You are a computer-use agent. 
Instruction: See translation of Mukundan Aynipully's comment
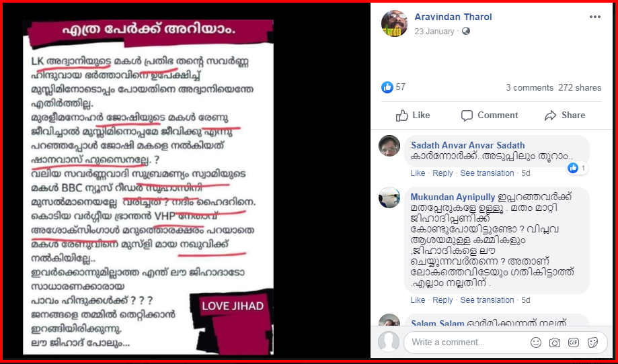(487, 300)
